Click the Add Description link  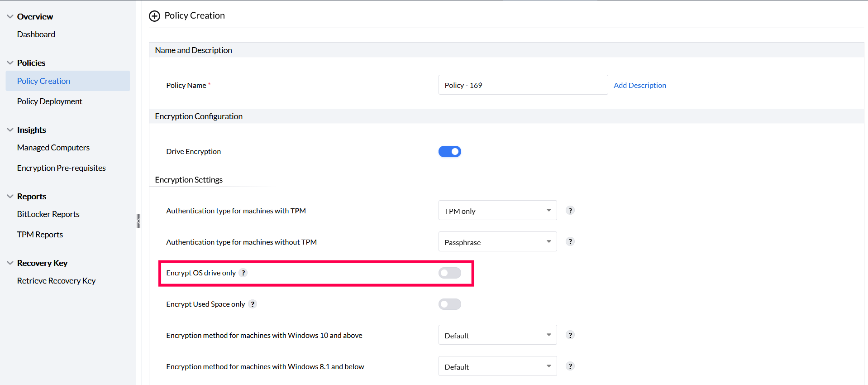pos(639,85)
